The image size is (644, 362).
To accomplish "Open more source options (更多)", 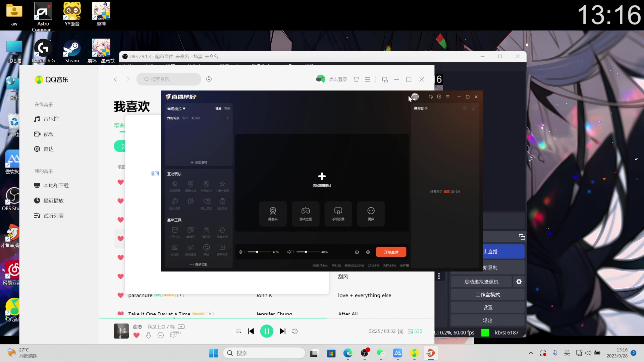I will (x=371, y=214).
